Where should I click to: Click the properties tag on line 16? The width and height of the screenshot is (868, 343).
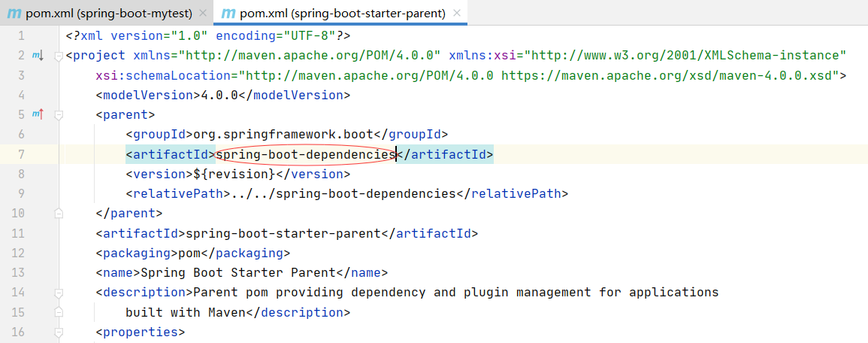pyautogui.click(x=140, y=332)
